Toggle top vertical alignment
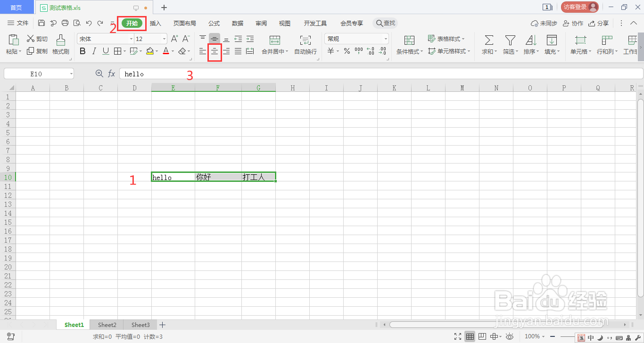The image size is (644, 343). coord(203,39)
